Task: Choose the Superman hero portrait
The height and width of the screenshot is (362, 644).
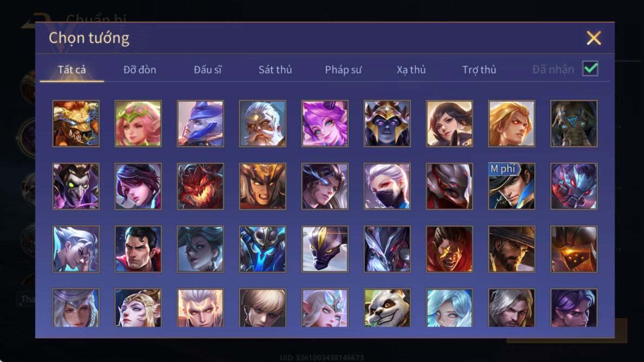Action: tap(138, 249)
